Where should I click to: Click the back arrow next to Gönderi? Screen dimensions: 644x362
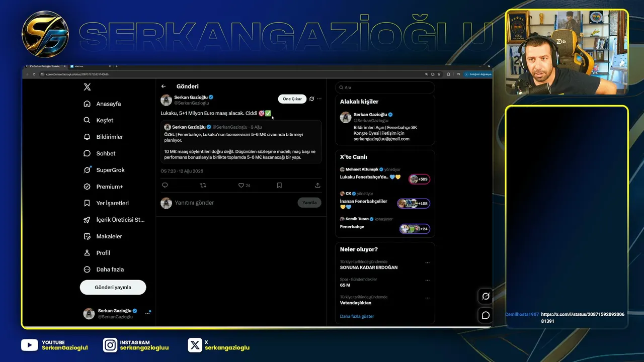(164, 86)
